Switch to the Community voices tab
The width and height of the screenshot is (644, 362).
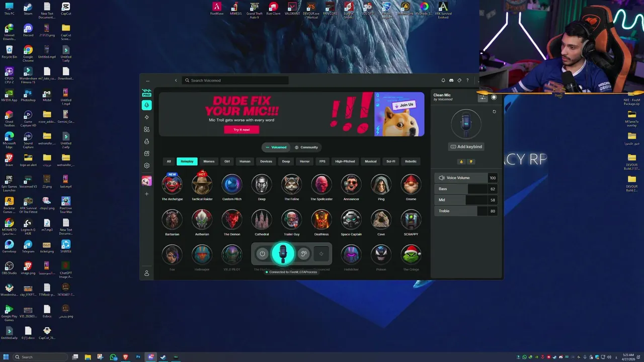(306, 147)
